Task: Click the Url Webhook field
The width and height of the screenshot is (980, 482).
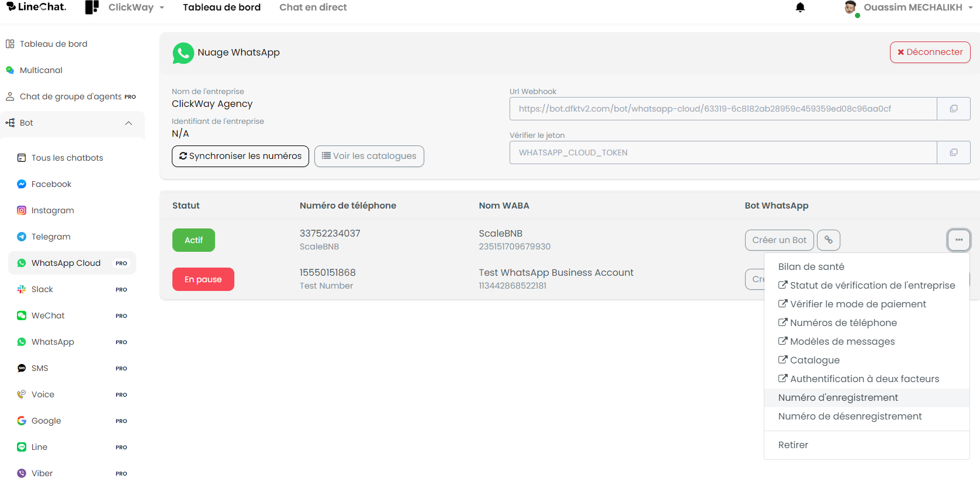Action: coord(723,109)
